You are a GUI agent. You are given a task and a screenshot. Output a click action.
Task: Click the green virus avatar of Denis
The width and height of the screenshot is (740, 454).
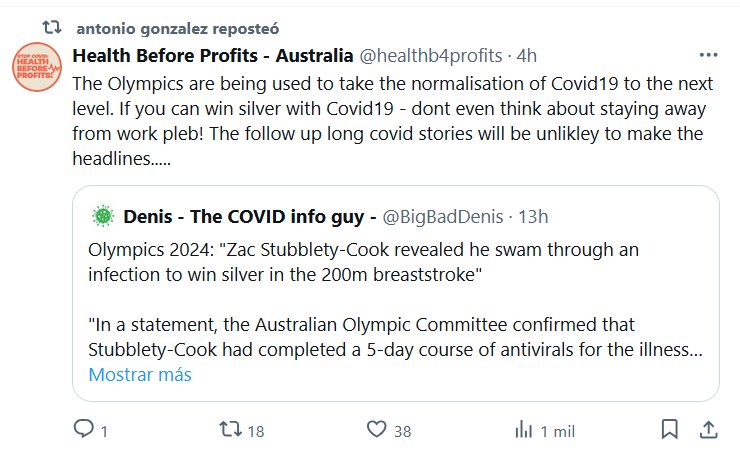click(102, 215)
